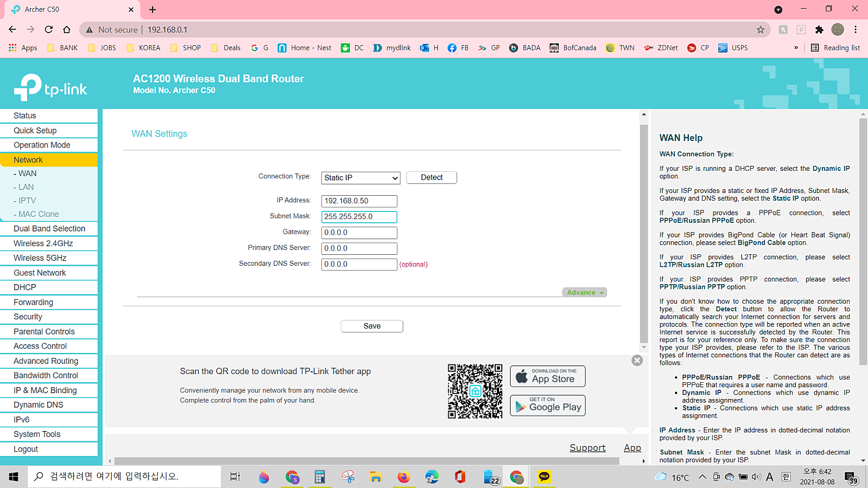Image resolution: width=868 pixels, height=488 pixels.
Task: Expand the Advance settings section
Action: tap(584, 292)
